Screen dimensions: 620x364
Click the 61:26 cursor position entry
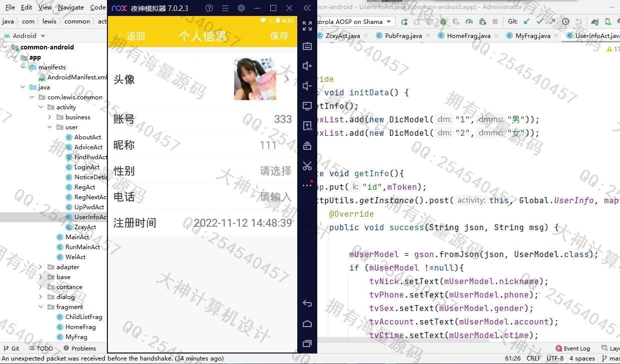(513, 358)
